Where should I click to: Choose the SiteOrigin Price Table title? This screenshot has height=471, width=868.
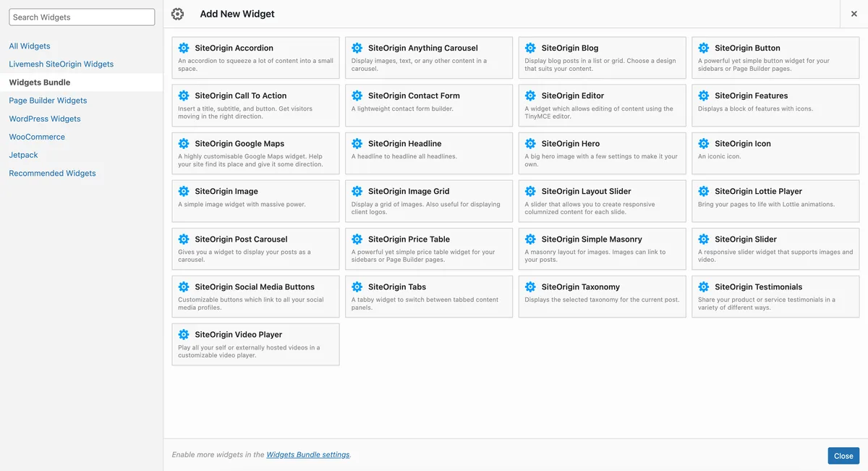click(409, 239)
